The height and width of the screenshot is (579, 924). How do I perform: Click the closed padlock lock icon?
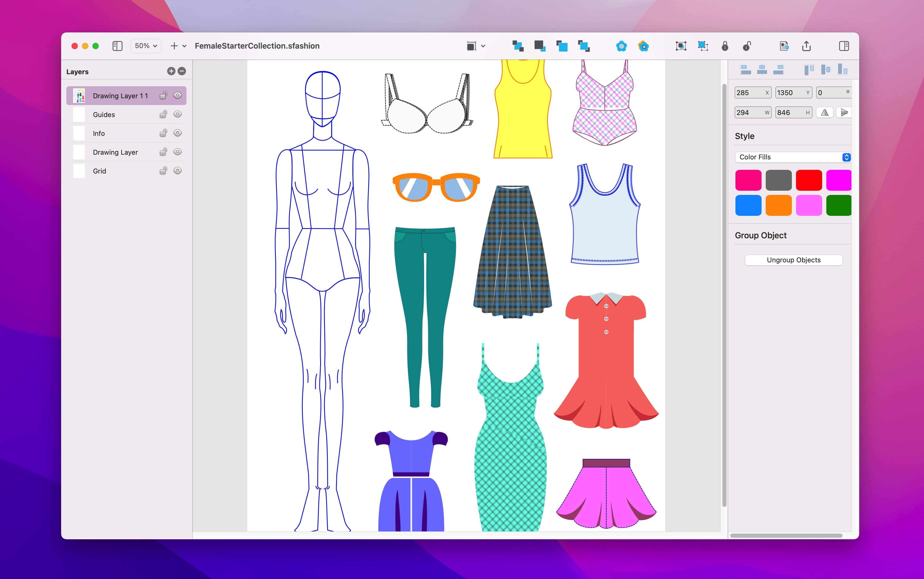[725, 46]
